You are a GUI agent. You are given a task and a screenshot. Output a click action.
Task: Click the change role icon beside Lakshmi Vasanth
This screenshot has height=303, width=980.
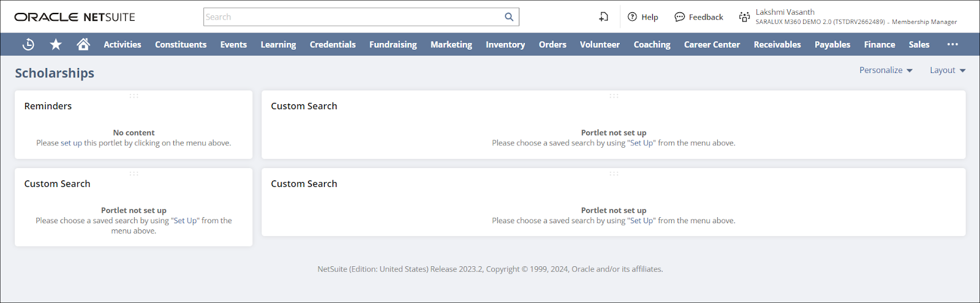tap(744, 17)
